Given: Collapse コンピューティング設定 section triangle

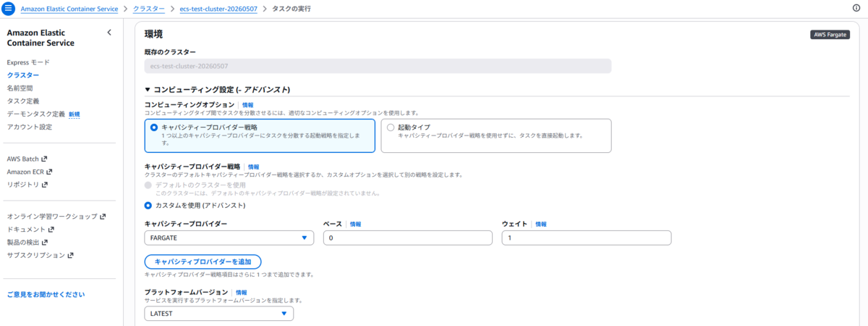Looking at the screenshot, I should 148,91.
